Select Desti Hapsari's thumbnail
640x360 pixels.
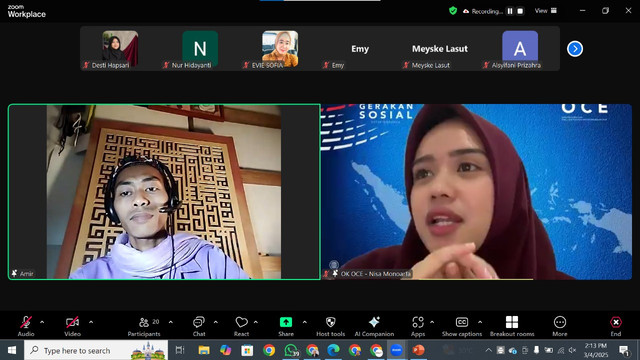pyautogui.click(x=120, y=49)
